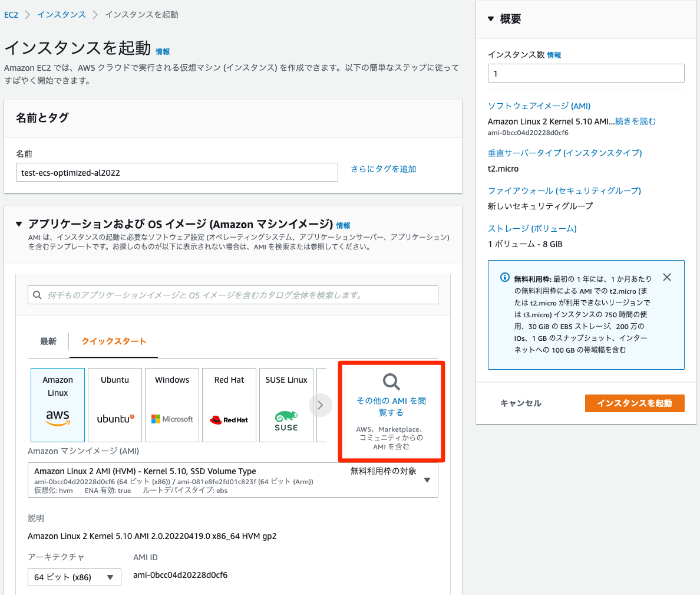Click the right chevron to reveal more AMIs
This screenshot has width=700, height=595.
pyautogui.click(x=321, y=405)
